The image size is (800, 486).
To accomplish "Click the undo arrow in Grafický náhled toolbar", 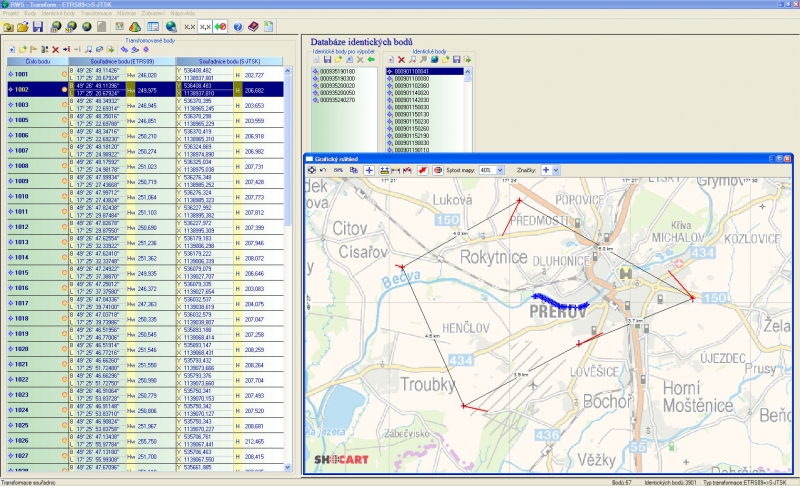I will [x=323, y=170].
